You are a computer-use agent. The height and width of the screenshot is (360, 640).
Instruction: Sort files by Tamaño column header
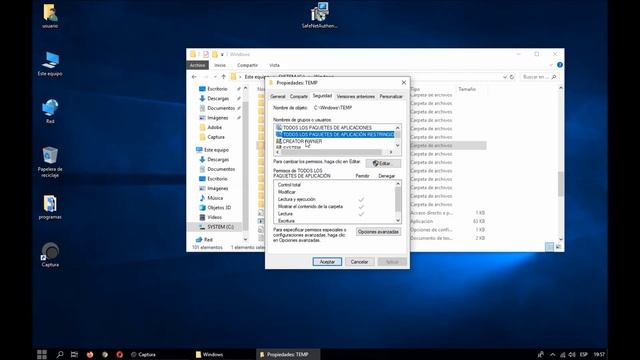point(467,89)
